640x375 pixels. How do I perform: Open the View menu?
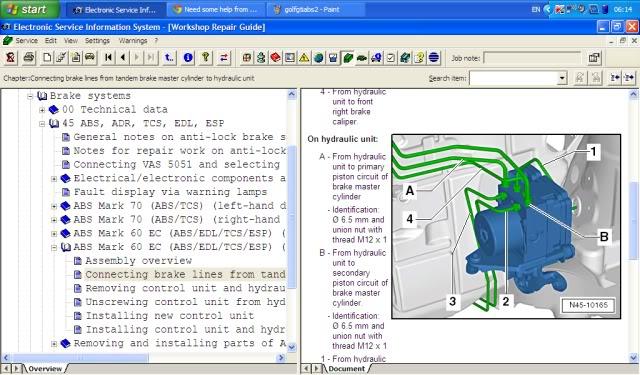[70, 40]
